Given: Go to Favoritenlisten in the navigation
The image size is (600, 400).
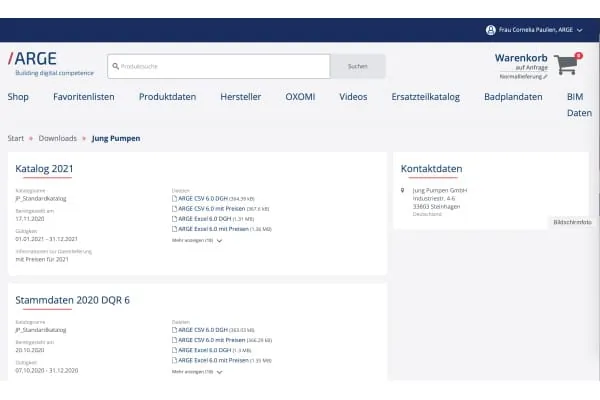Looking at the screenshot, I should click(84, 97).
